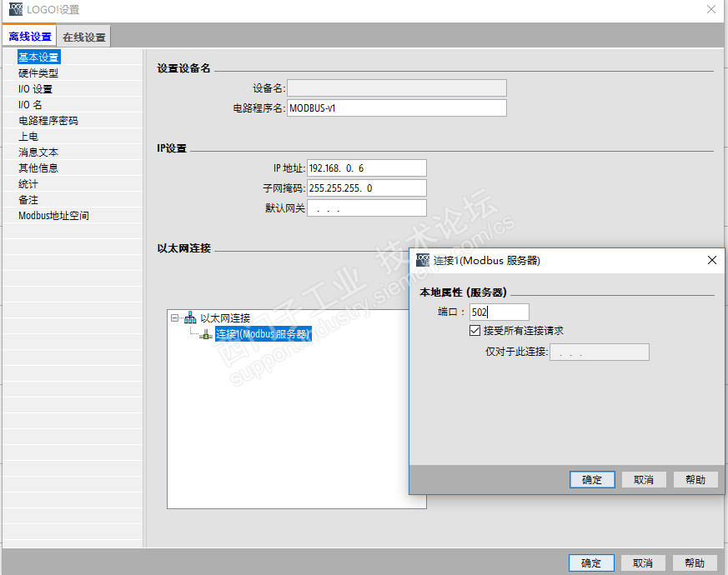728x575 pixels.
Task: Toggle the 接受所有连接请求 checkbox
Action: click(474, 331)
